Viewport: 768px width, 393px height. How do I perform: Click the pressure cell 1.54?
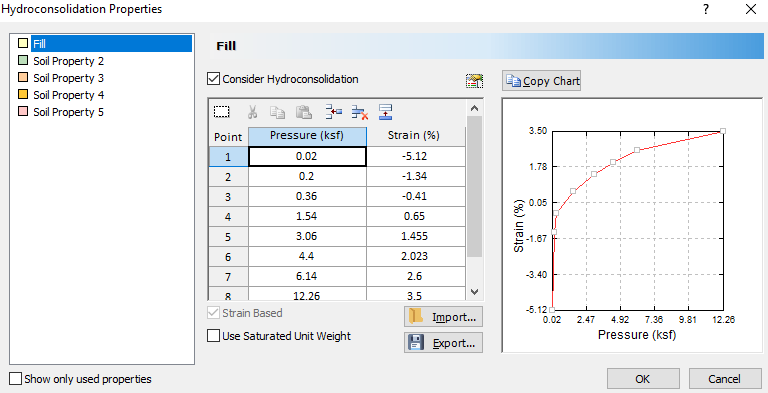(x=307, y=217)
